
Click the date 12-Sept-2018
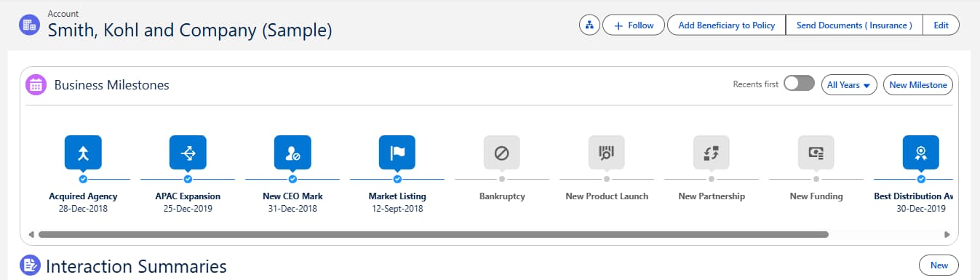click(x=397, y=209)
